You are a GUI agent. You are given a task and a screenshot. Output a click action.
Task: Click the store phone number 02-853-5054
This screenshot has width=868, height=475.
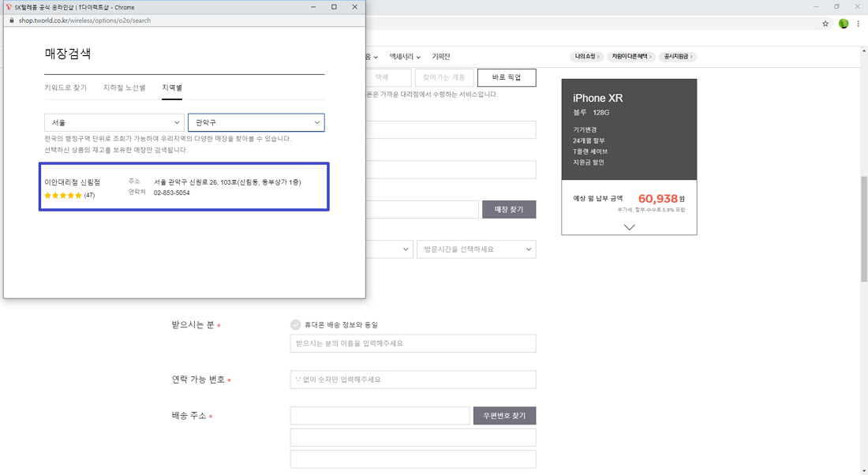[171, 193]
